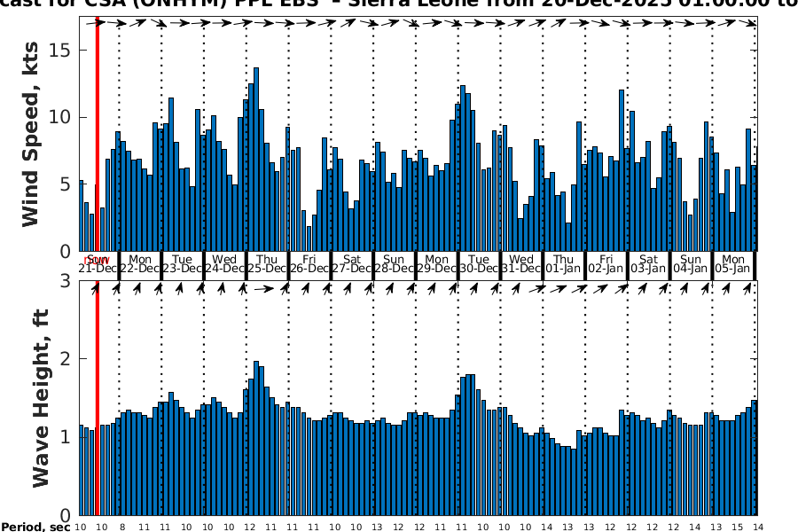Click the red current-time line in wind chart
The image size is (798, 532).
coord(97,133)
